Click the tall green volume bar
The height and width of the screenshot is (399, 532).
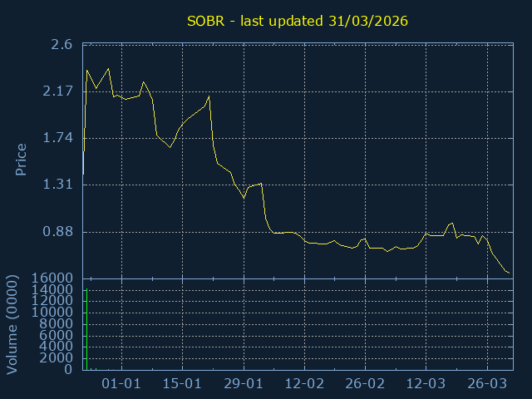pyautogui.click(x=86, y=329)
